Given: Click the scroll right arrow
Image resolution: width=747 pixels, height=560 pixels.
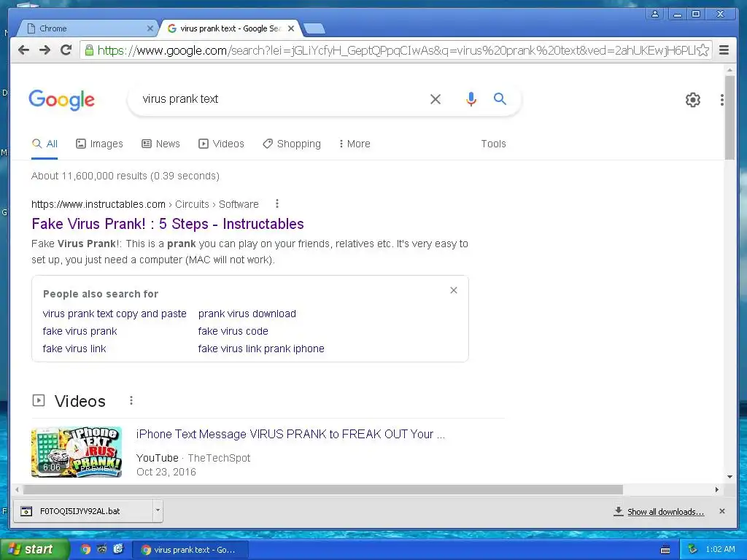Looking at the screenshot, I should pyautogui.click(x=717, y=489).
